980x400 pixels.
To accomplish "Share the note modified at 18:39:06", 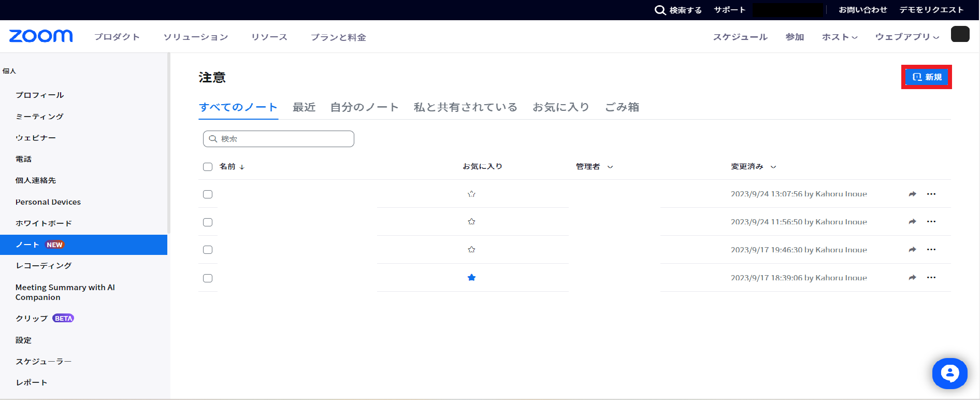I will (x=912, y=278).
